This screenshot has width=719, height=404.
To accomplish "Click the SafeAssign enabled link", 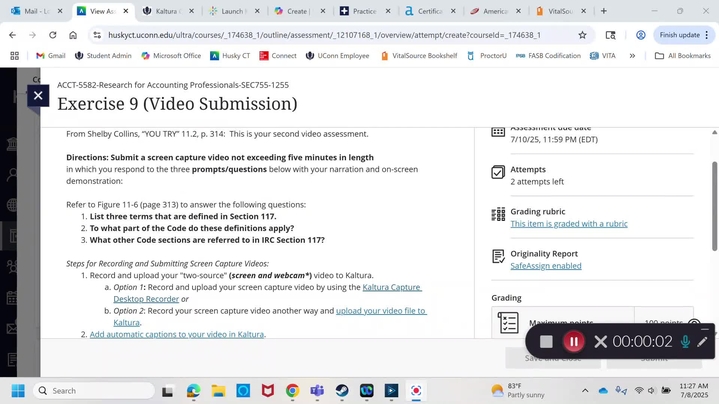I will click(x=545, y=266).
